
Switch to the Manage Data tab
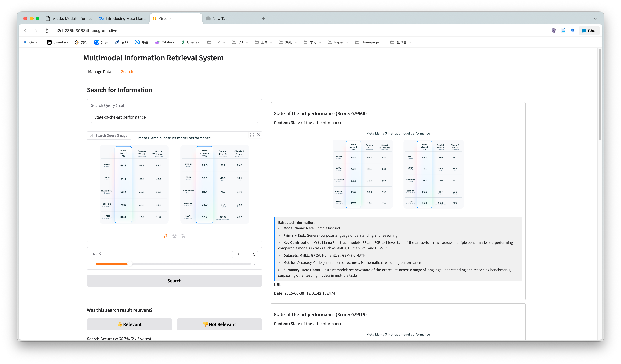(x=100, y=71)
